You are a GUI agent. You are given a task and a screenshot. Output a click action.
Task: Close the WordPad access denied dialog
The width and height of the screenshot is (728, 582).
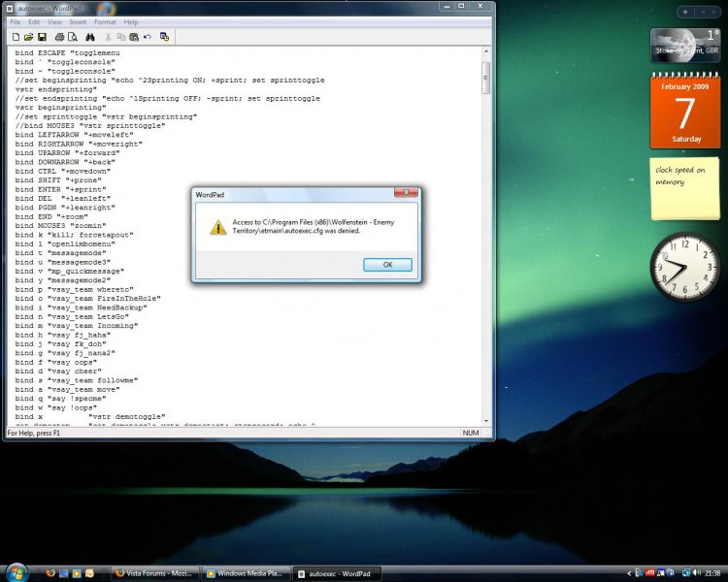tap(406, 192)
